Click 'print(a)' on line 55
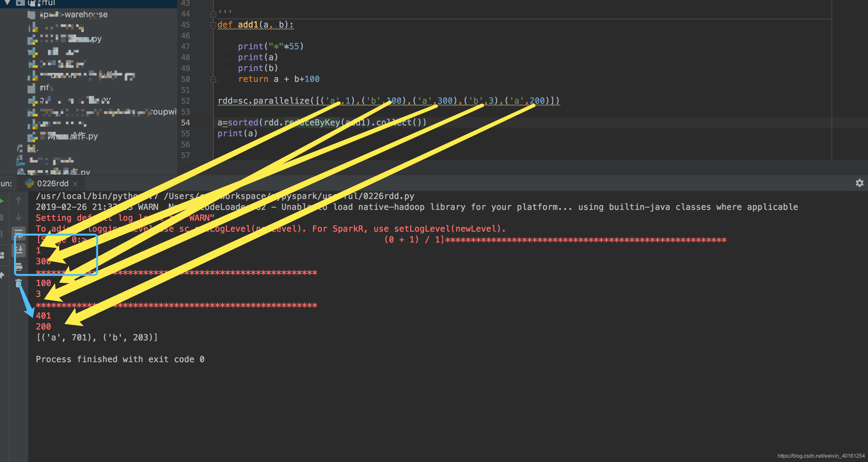 click(237, 133)
